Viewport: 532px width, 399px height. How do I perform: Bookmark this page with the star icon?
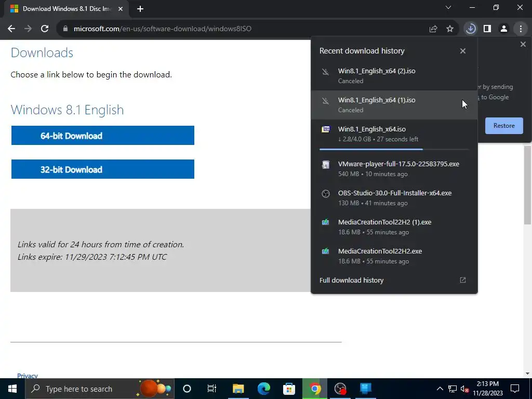(450, 29)
